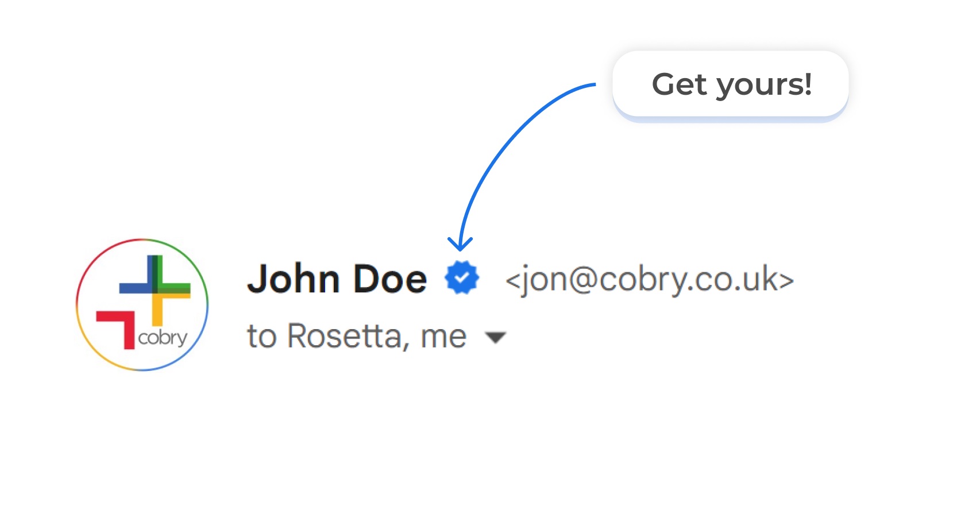Expand recipient details dropdown arrow
The height and width of the screenshot is (518, 980).
pos(495,337)
